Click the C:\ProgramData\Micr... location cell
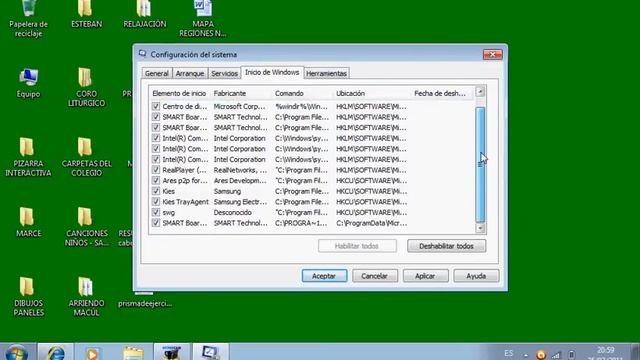 click(x=371, y=223)
